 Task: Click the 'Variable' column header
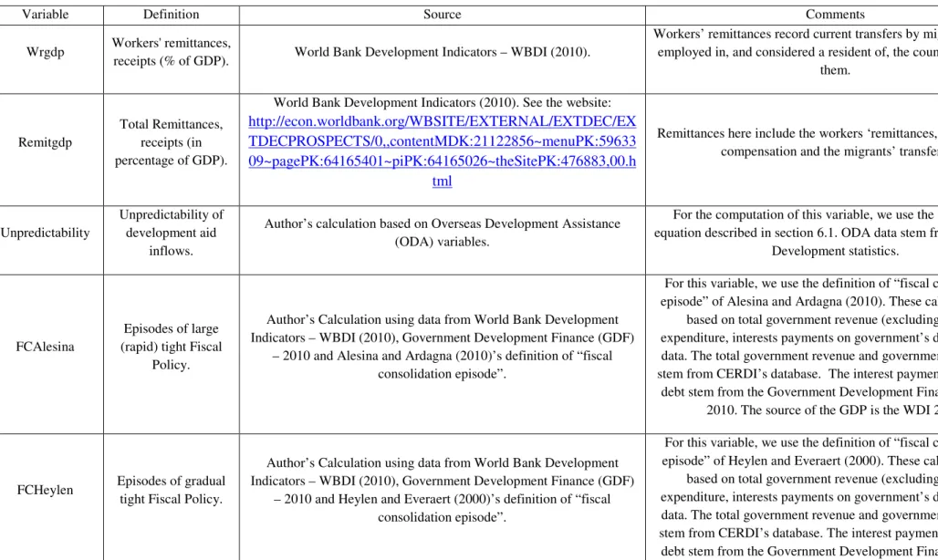[x=45, y=15]
